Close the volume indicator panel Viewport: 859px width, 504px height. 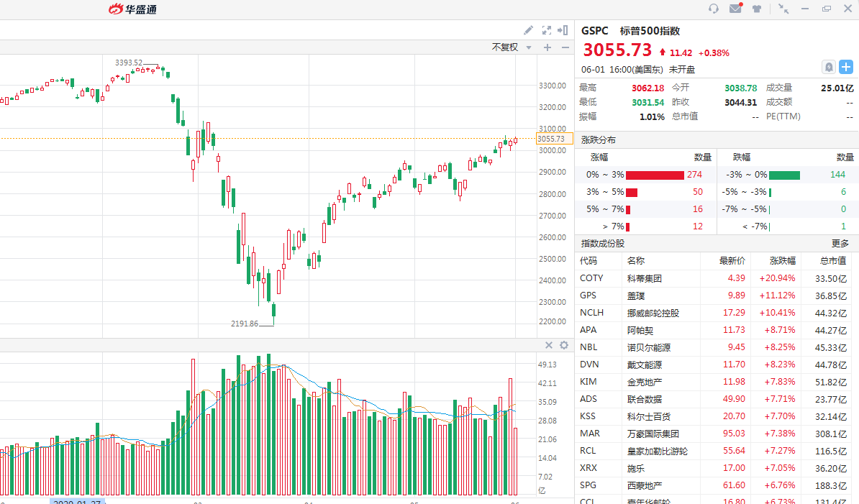[x=548, y=345]
